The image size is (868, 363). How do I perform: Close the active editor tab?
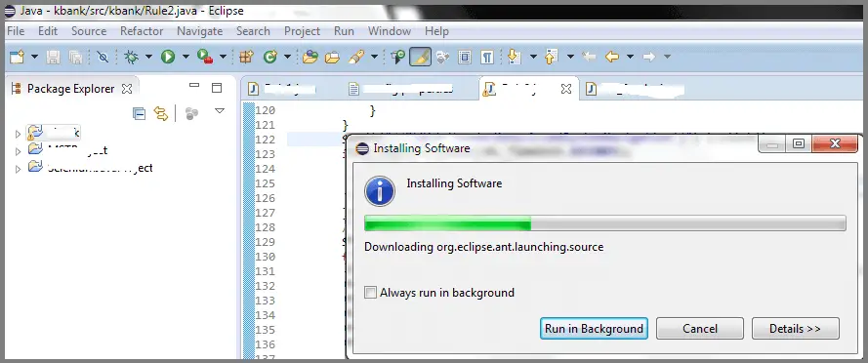coord(565,89)
